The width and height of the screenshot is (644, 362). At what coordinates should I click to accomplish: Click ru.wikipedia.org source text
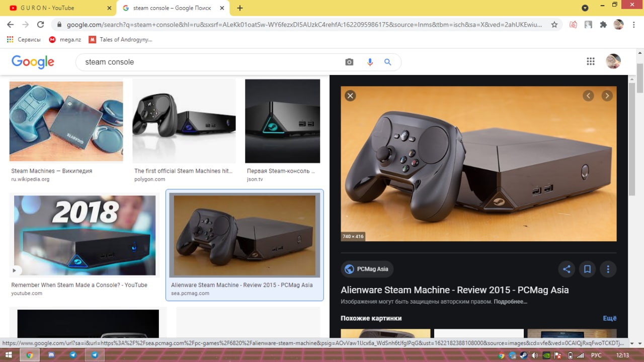(x=30, y=179)
